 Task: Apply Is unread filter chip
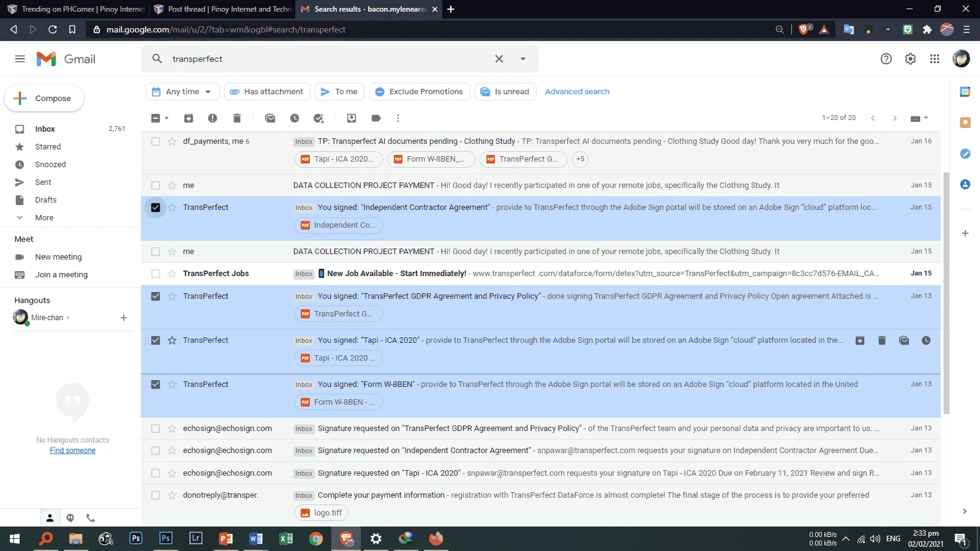[505, 92]
